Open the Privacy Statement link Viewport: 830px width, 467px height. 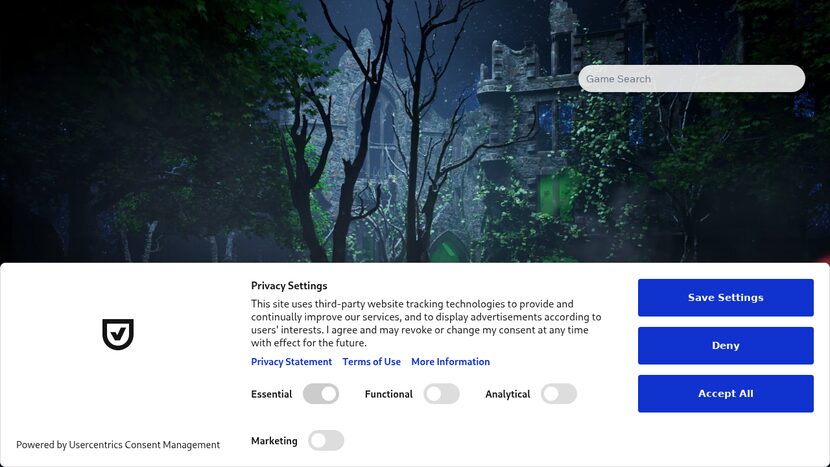click(x=291, y=362)
